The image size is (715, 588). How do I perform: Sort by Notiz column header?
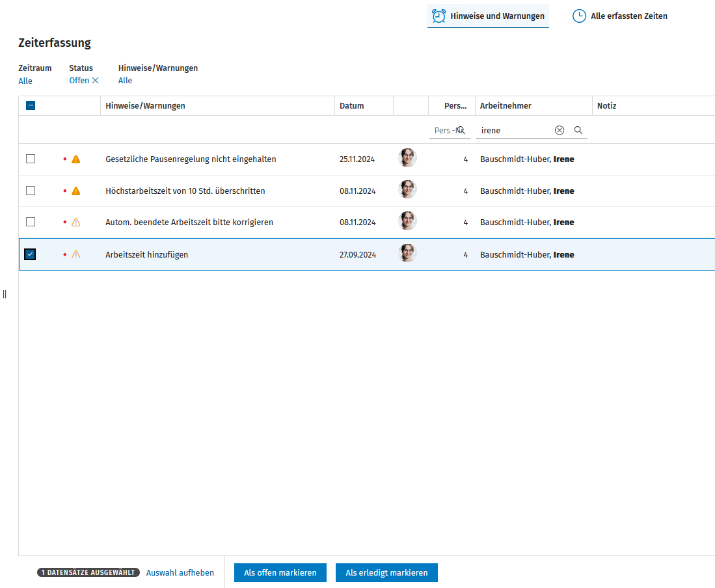coord(606,106)
